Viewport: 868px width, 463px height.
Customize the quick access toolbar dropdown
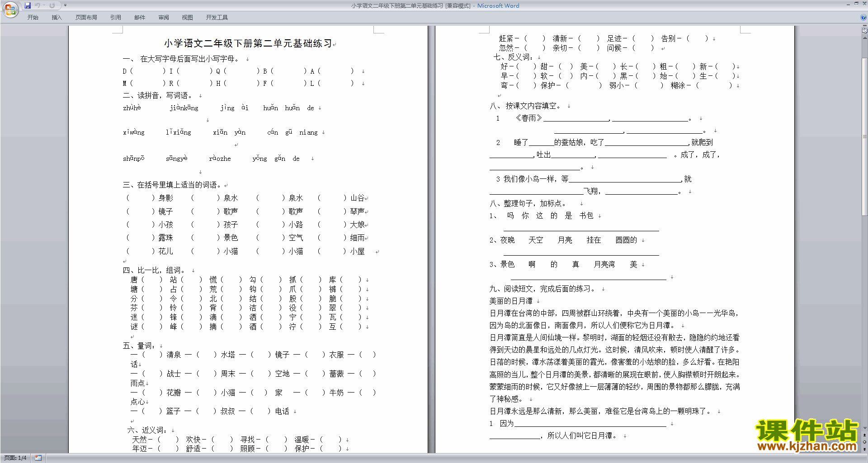pos(65,5)
